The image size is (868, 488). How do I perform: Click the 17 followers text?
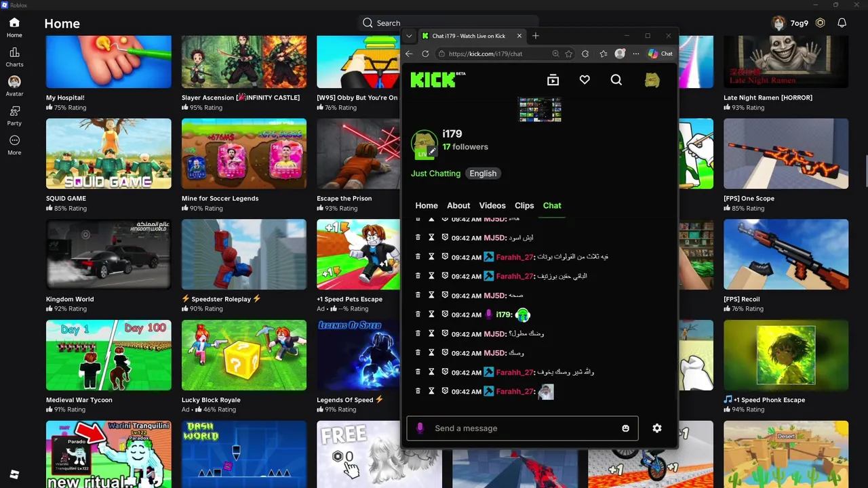pos(465,147)
